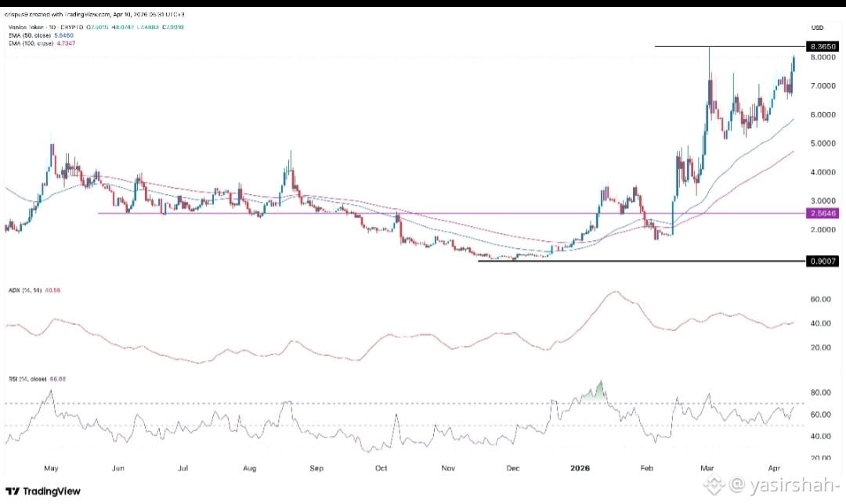Click the ADX 20.00 axis value
The width and height of the screenshot is (846, 504).
point(821,347)
